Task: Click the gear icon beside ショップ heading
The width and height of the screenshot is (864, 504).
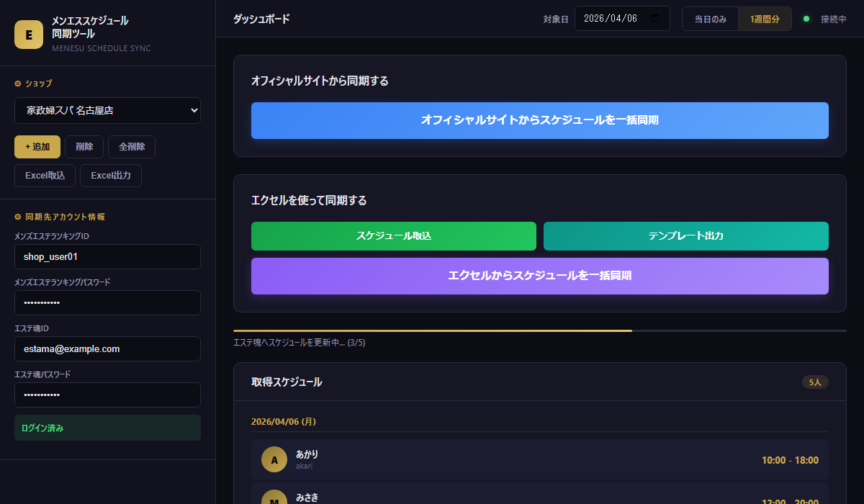Action: [18, 84]
